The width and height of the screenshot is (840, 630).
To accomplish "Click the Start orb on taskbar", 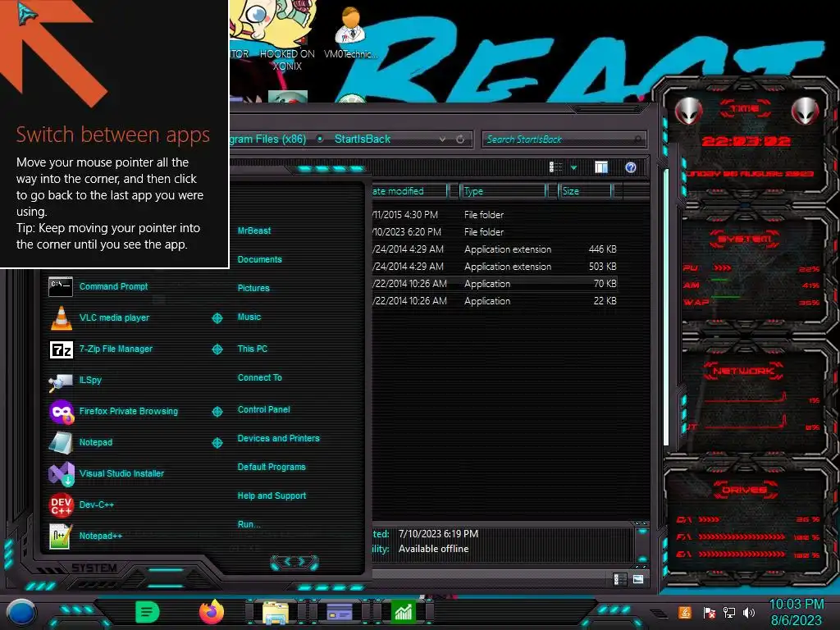I will 21,613.
